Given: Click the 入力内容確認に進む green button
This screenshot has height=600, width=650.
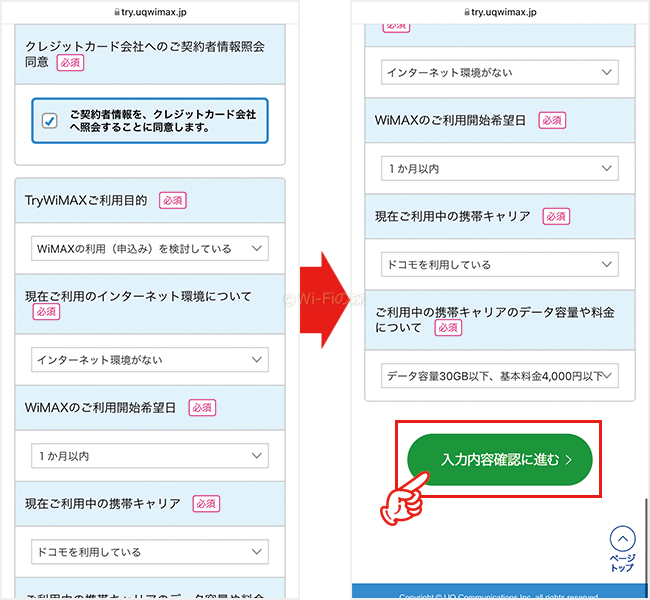Looking at the screenshot, I should pos(500,459).
